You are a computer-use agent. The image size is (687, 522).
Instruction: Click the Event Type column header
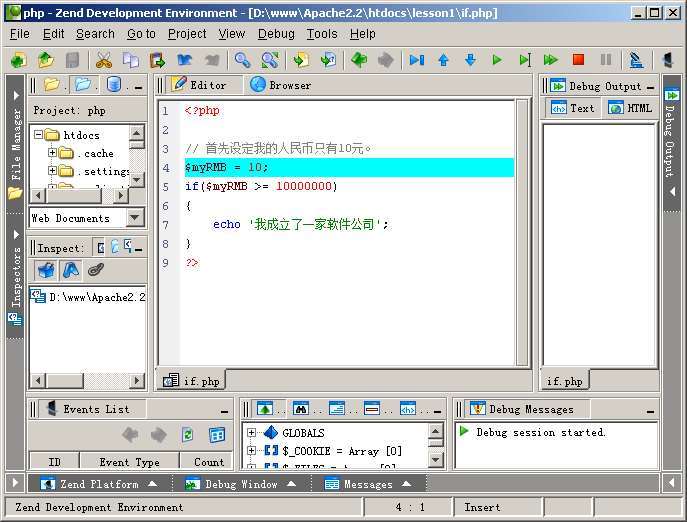click(129, 462)
